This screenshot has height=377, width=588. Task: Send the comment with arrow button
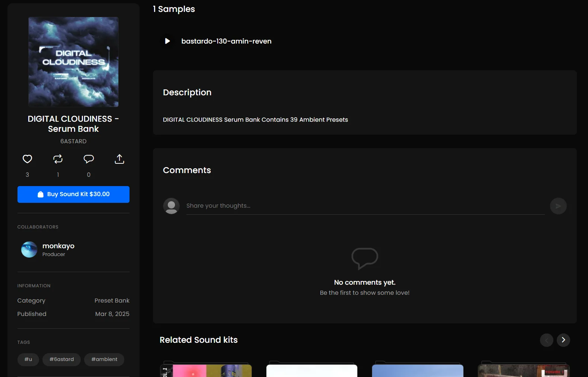pyautogui.click(x=558, y=206)
